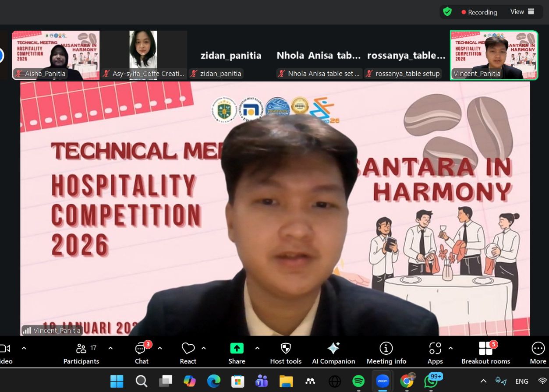
Task: Show Meeting info
Action: 386,353
